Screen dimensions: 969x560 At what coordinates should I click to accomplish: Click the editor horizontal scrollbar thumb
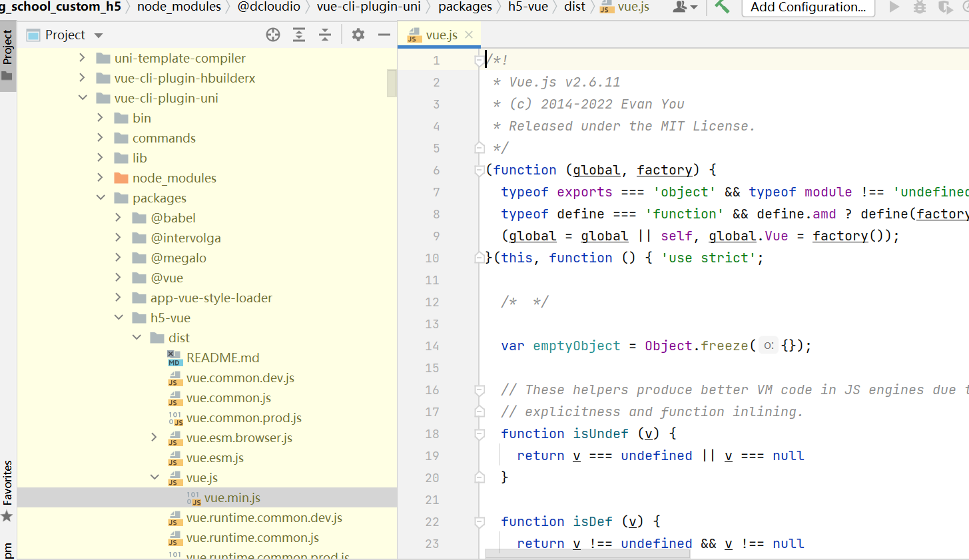pyautogui.click(x=587, y=554)
